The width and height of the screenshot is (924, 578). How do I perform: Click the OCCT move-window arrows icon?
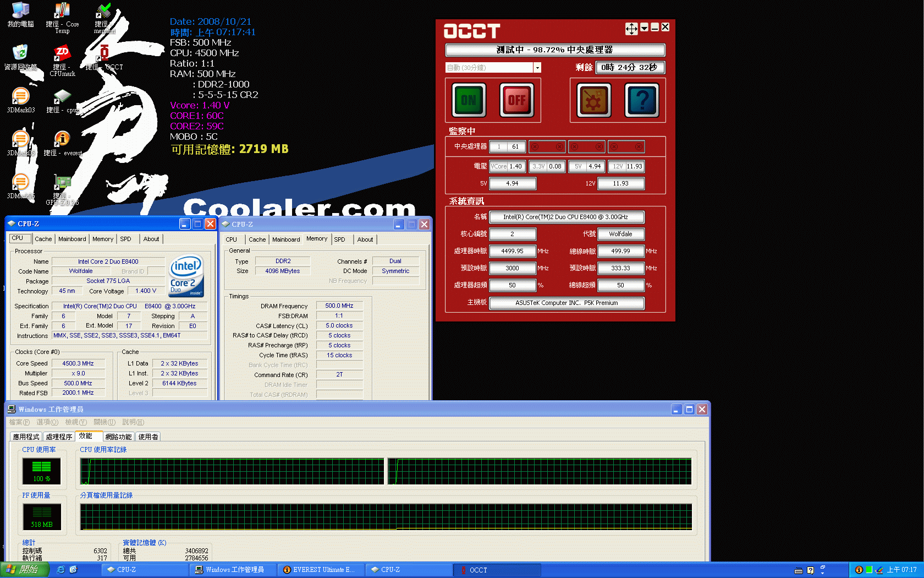631,29
